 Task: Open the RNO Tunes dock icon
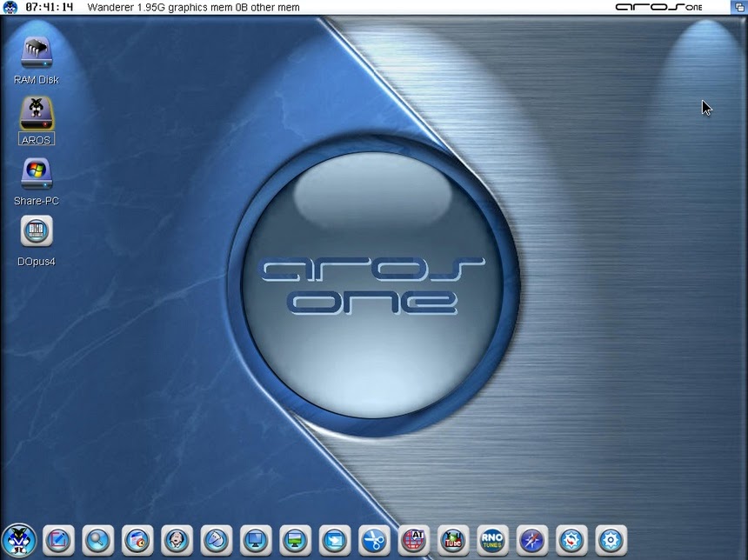point(492,540)
